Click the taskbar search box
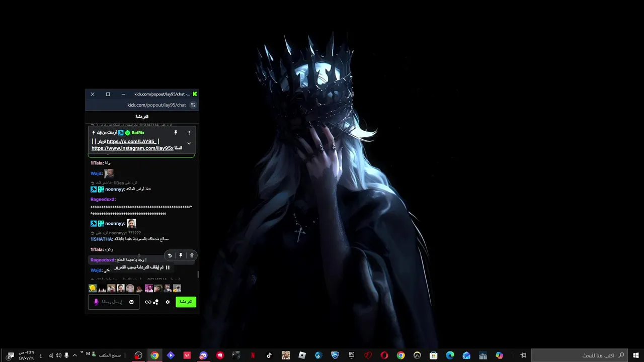This screenshot has width=644, height=362. tap(580, 355)
